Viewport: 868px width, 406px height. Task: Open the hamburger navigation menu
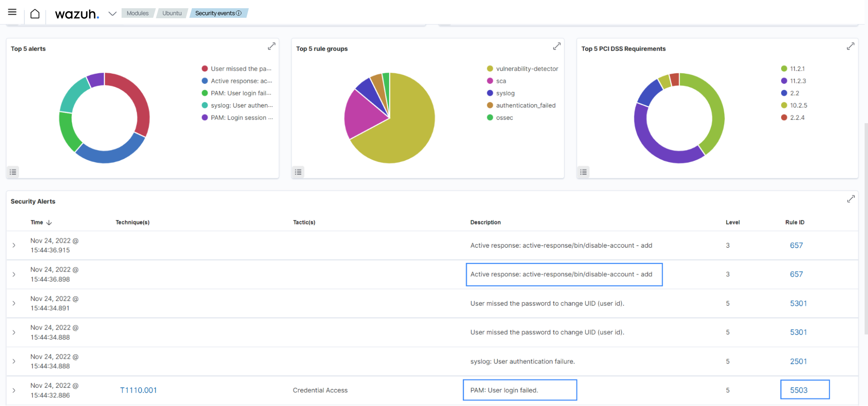[12, 12]
